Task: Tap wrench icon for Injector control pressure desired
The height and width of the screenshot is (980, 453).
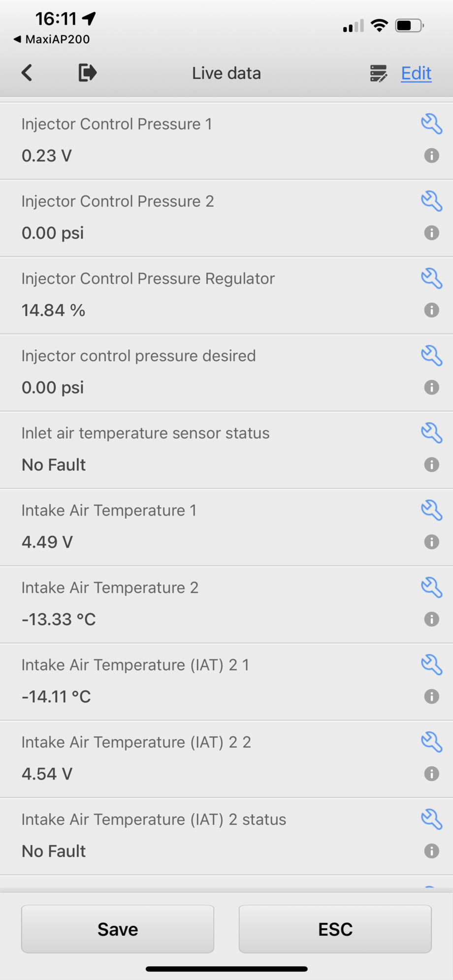Action: point(431,356)
